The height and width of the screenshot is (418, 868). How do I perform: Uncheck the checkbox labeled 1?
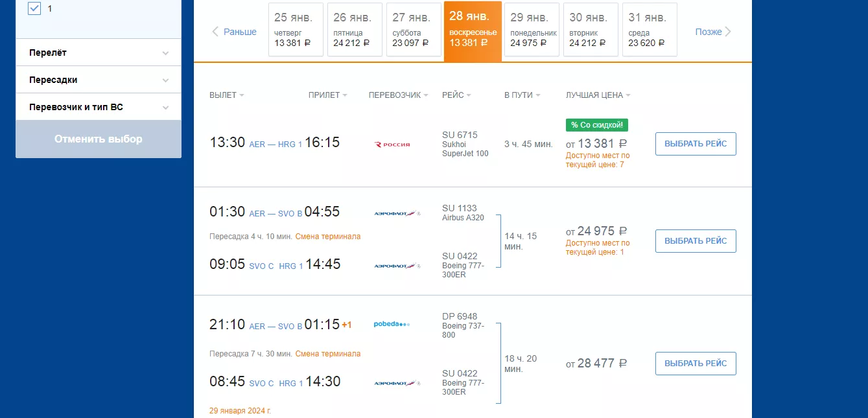pos(35,8)
